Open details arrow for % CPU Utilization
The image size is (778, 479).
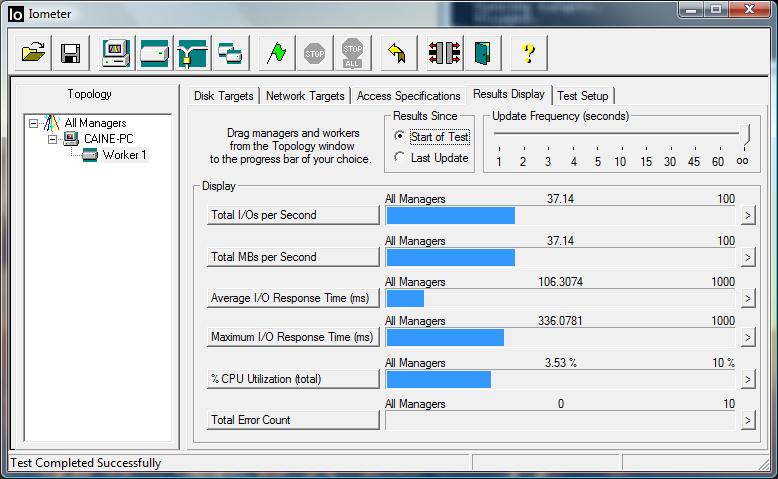pyautogui.click(x=748, y=380)
